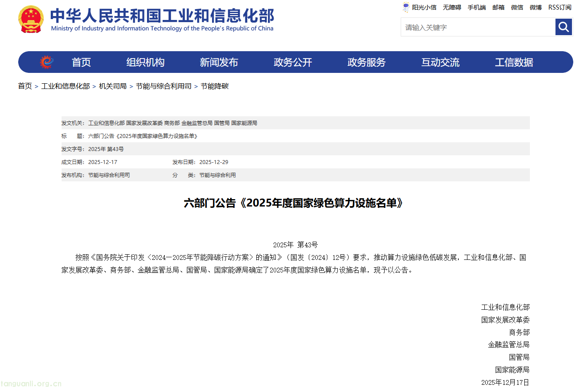Open the 微信 WeChat link
Image resolution: width=588 pixels, height=387 pixels.
(x=517, y=7)
